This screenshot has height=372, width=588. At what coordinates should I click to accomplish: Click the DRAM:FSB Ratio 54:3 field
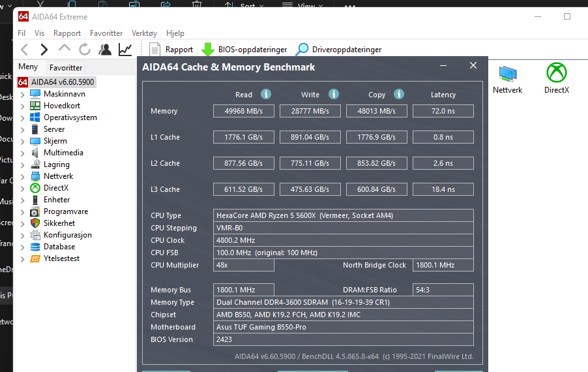coord(443,290)
